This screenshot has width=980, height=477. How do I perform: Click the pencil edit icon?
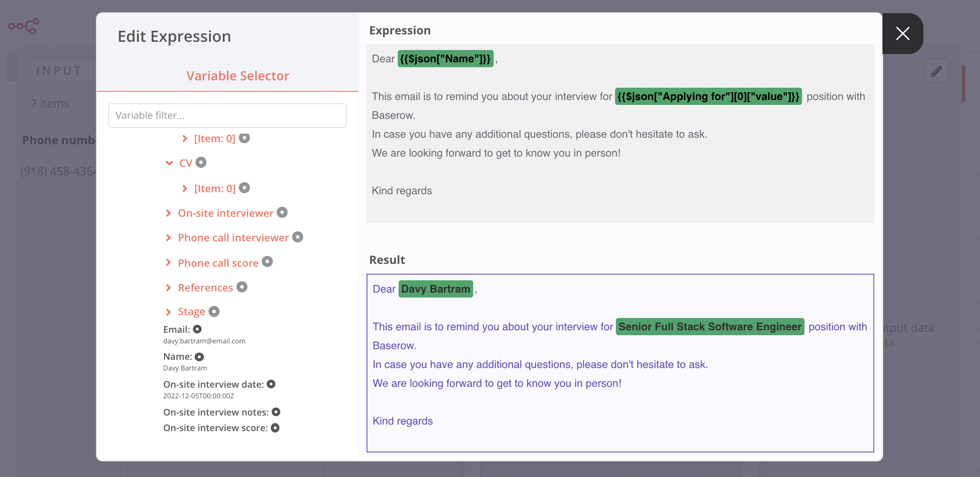[x=936, y=71]
